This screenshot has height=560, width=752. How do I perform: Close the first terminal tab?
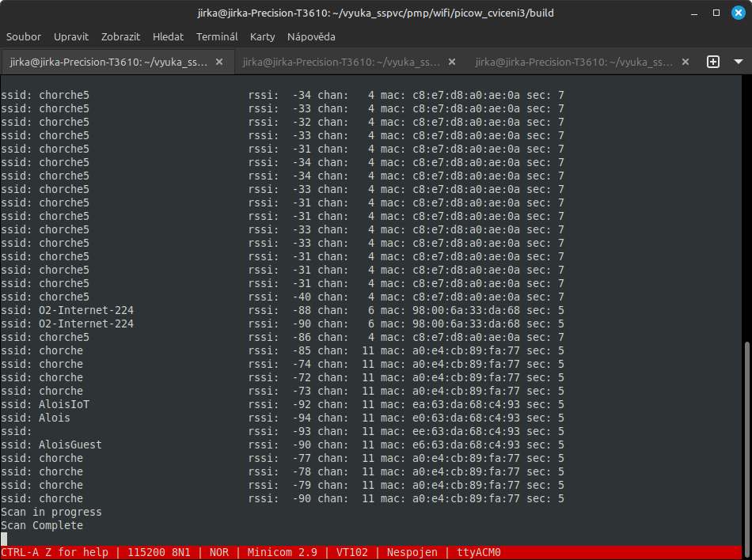click(x=219, y=62)
